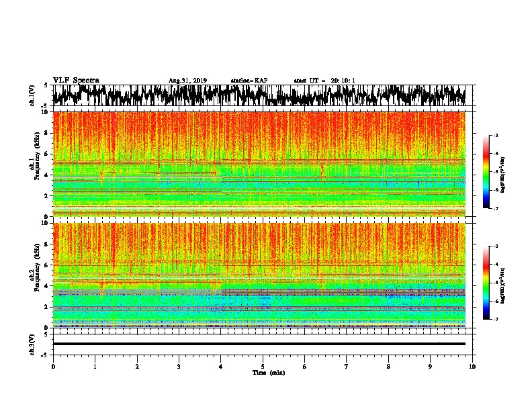Screen dimensions: 532x411
Task: Click the ch.1 colorbar "log(PSD)" label
Action: click(x=503, y=175)
